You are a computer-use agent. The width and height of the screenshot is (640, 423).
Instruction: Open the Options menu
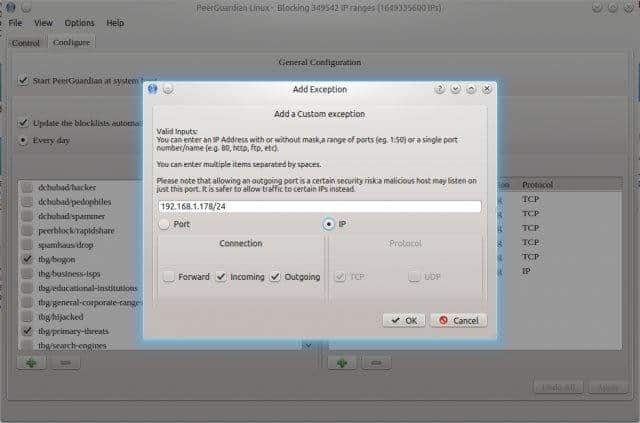point(80,23)
